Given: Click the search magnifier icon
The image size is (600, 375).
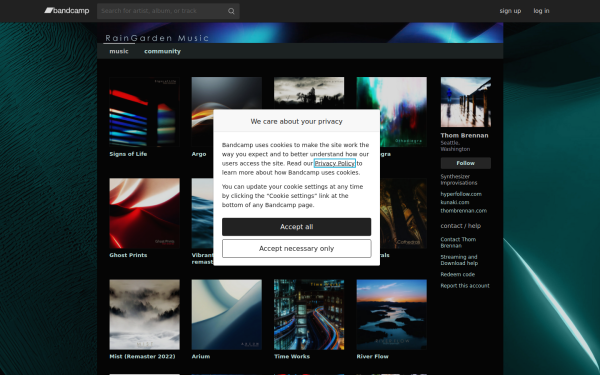Looking at the screenshot, I should 231,11.
